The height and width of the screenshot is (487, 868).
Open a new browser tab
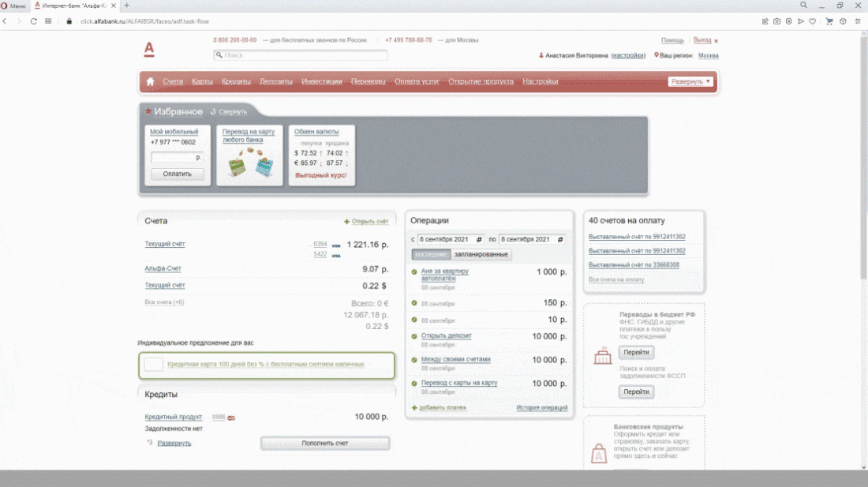point(126,6)
